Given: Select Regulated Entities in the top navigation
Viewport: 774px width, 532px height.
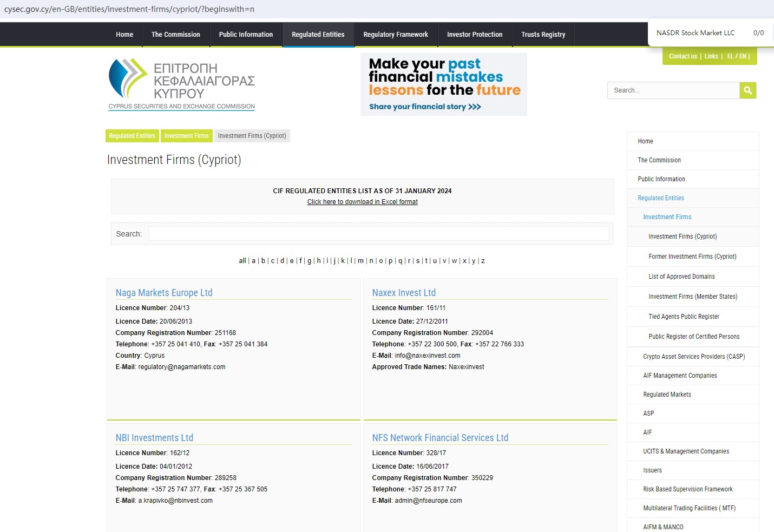Looking at the screenshot, I should 318,35.
